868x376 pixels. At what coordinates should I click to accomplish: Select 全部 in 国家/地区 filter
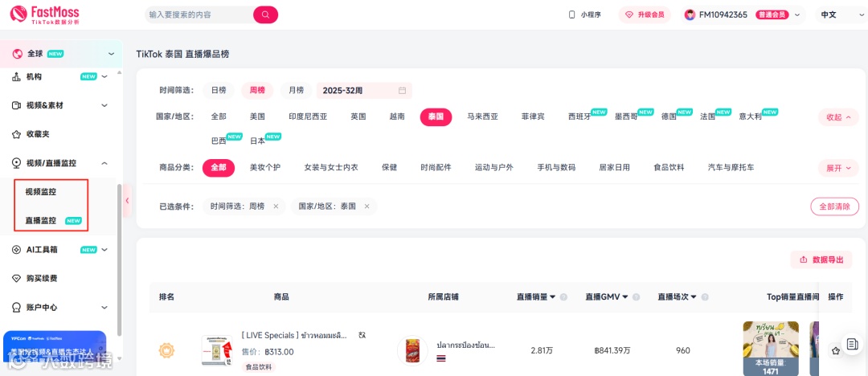(x=219, y=116)
